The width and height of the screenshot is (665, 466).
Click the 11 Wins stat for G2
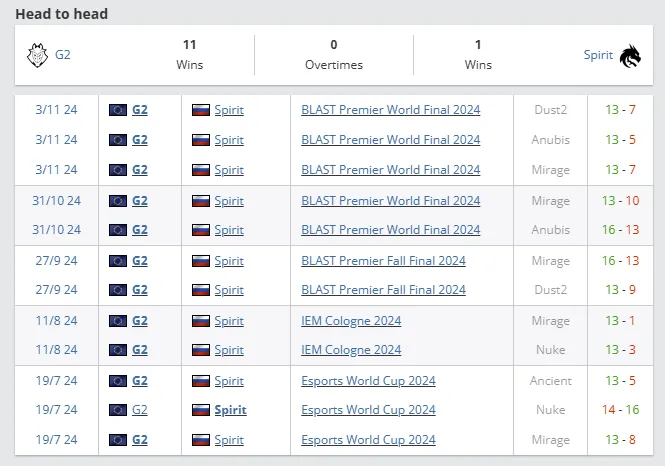tap(190, 55)
